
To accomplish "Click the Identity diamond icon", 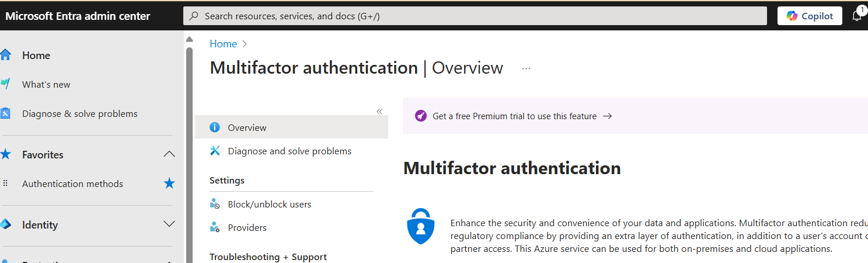I will coord(5,224).
